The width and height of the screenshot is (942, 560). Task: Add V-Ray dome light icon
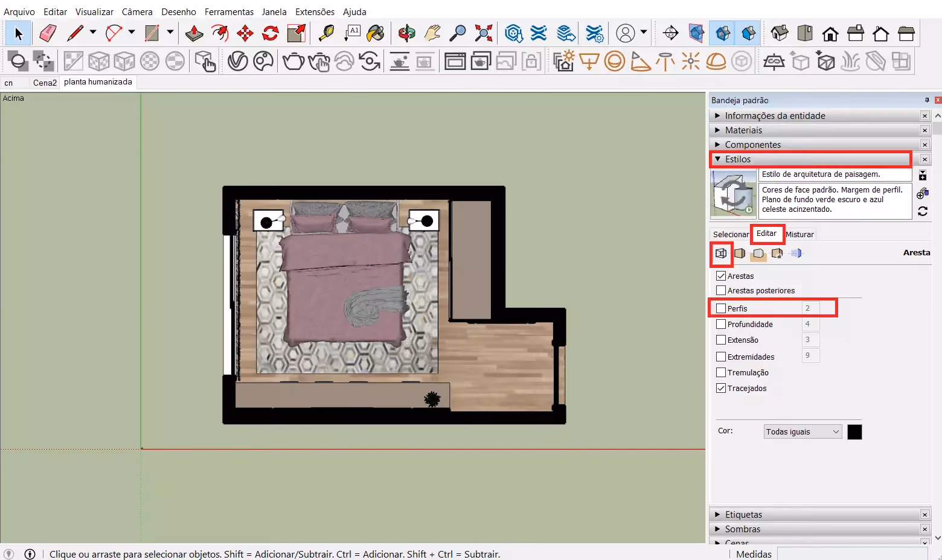click(x=716, y=61)
